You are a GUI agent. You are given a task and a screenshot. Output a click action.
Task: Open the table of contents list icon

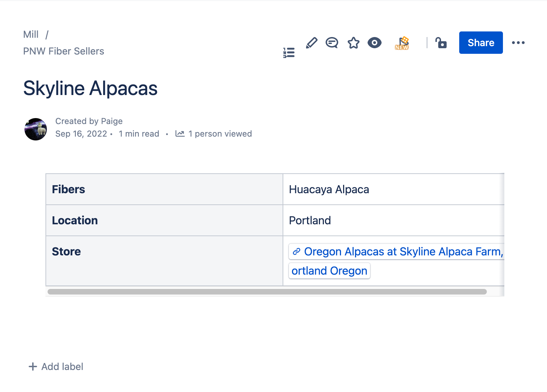[x=289, y=53]
